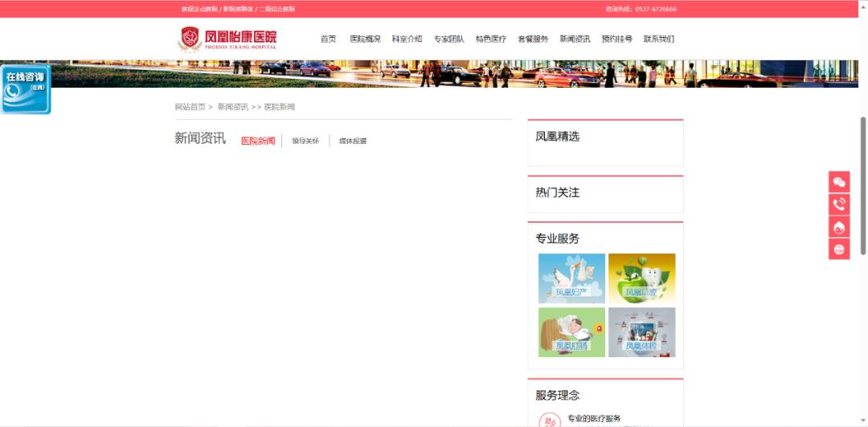Click the 凤凰精选 panel heading

point(558,136)
